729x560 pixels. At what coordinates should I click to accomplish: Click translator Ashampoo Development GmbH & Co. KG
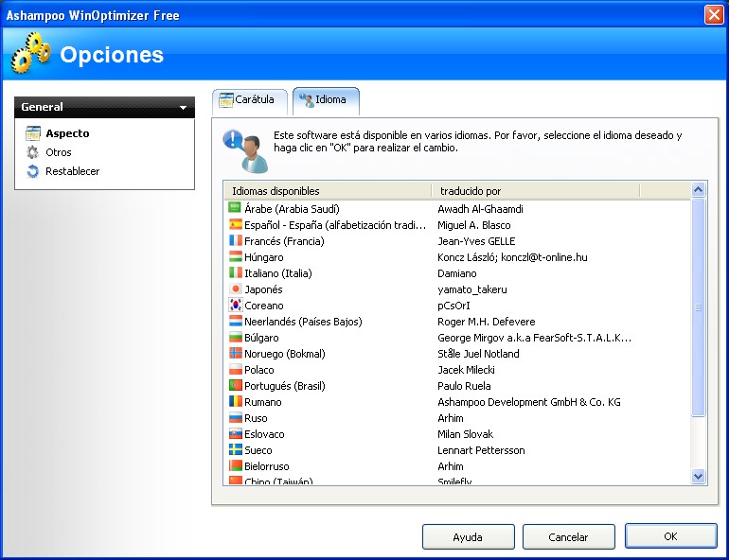pos(528,402)
